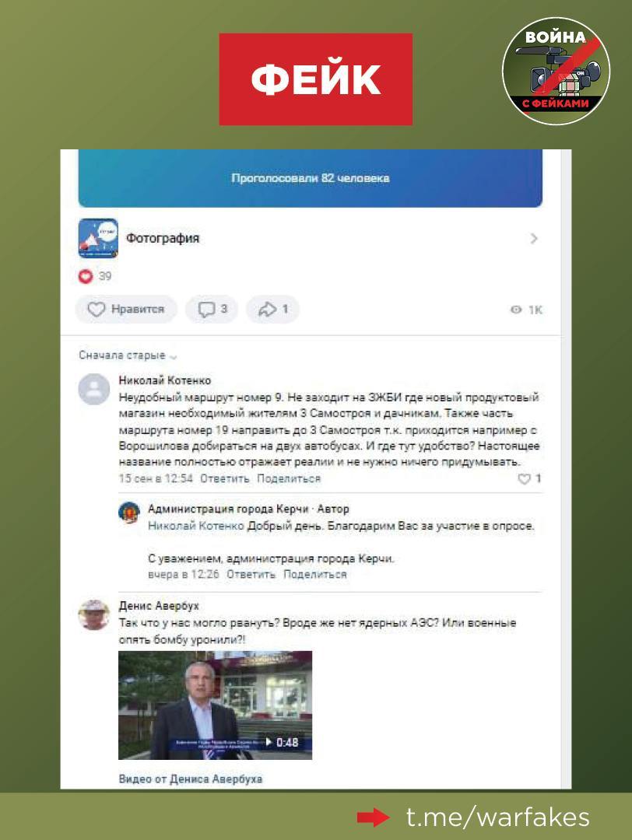Viewport: 632px width, 840px height.
Task: Open Денис Авербух's avatar
Action: 94,614
